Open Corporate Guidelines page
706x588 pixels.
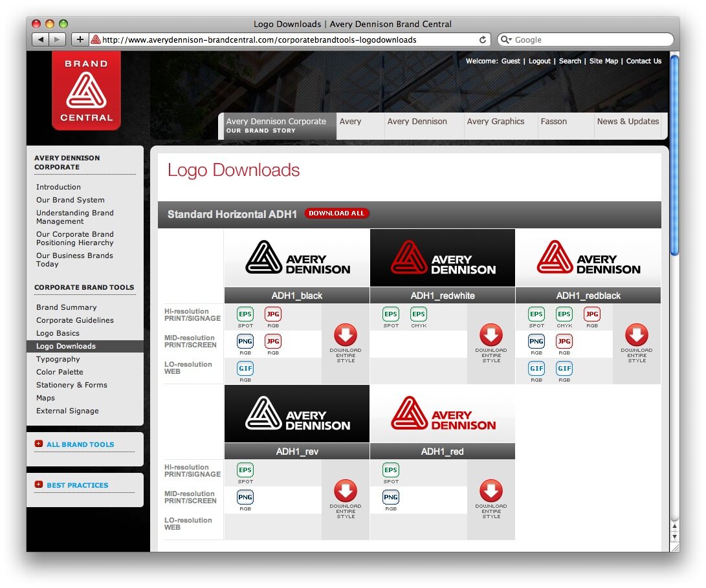pyautogui.click(x=75, y=320)
